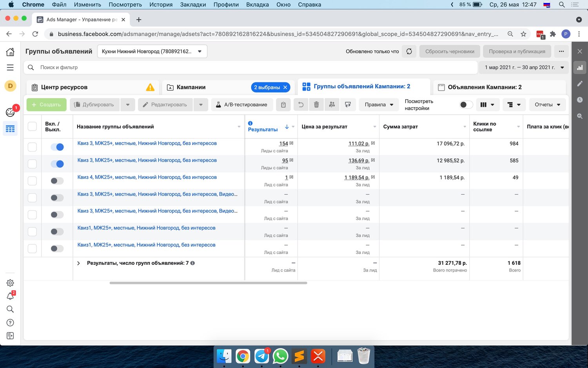Click the Поиск и фильтр search field
The height and width of the screenshot is (368, 588).
(x=251, y=67)
